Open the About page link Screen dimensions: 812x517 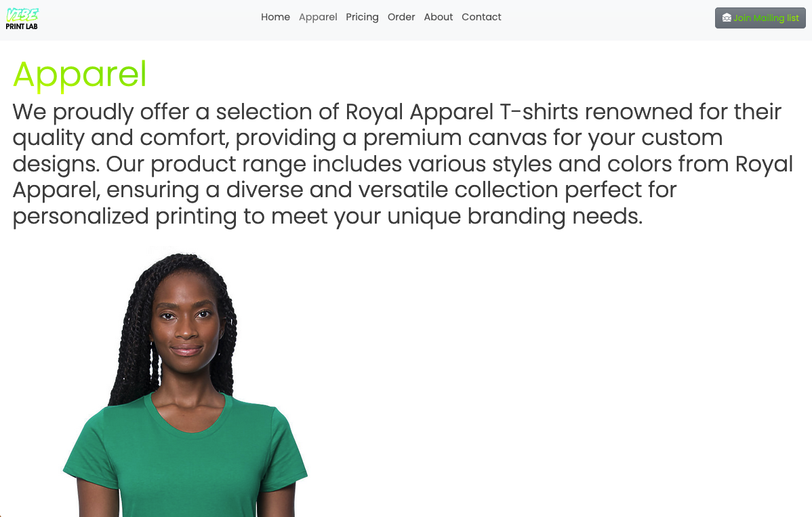coord(438,17)
